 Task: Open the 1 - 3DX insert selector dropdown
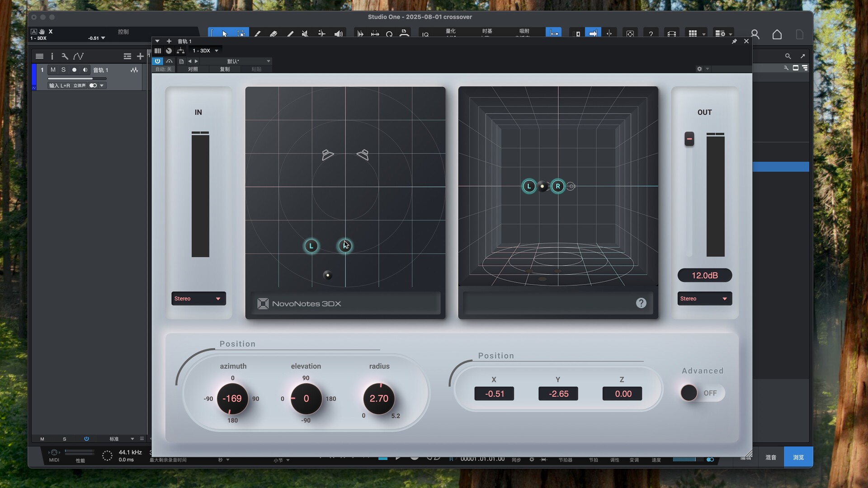(x=205, y=51)
